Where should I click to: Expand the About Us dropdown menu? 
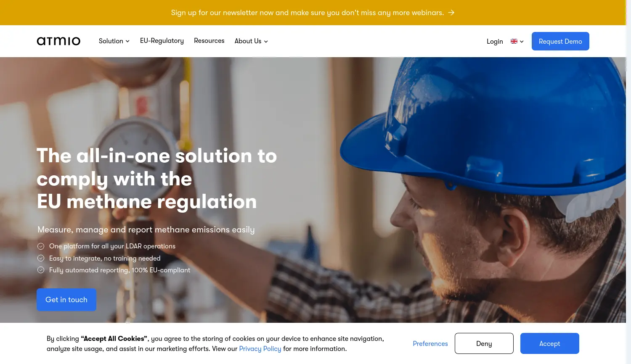pyautogui.click(x=251, y=41)
